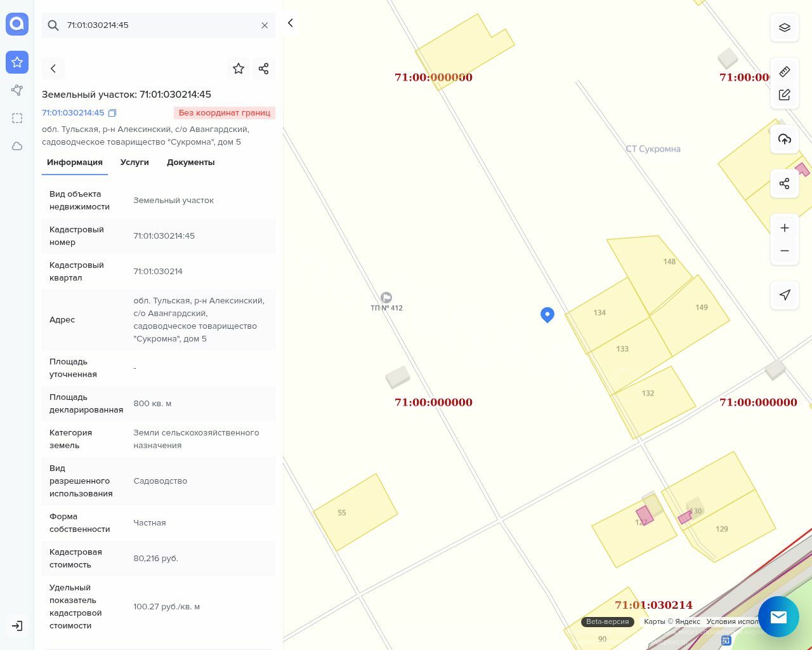This screenshot has height=650, width=812.
Task: Open the Документы tab
Action: pyautogui.click(x=190, y=162)
